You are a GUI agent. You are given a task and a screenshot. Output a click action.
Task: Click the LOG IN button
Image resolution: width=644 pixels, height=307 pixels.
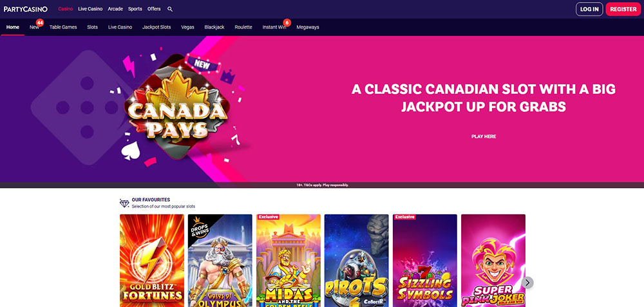[x=589, y=9]
